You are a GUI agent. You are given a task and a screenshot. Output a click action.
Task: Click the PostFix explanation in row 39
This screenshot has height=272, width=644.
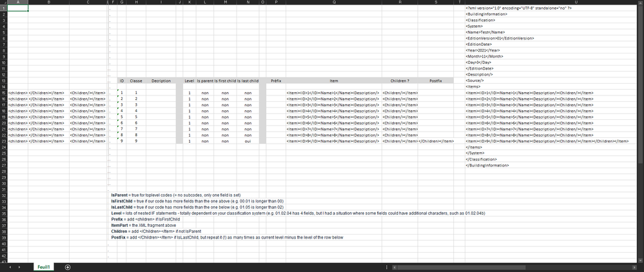[227, 237]
